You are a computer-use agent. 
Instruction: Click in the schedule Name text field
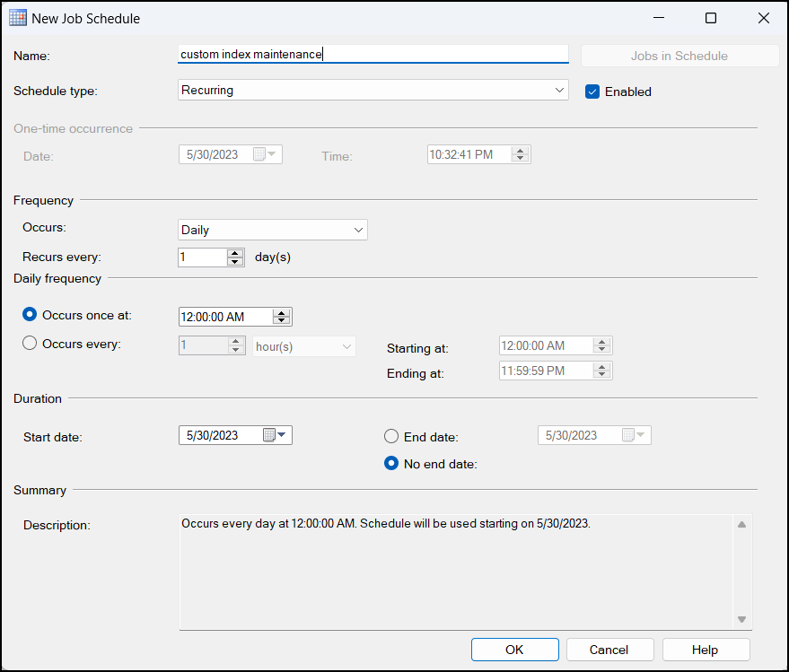(x=373, y=55)
